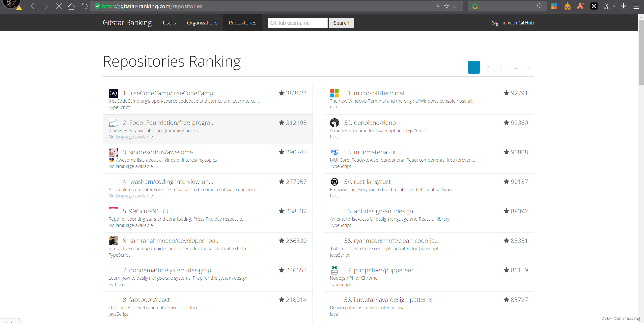The width and height of the screenshot is (644, 323).
Task: Click Sign in with GitHub link
Action: 513,23
